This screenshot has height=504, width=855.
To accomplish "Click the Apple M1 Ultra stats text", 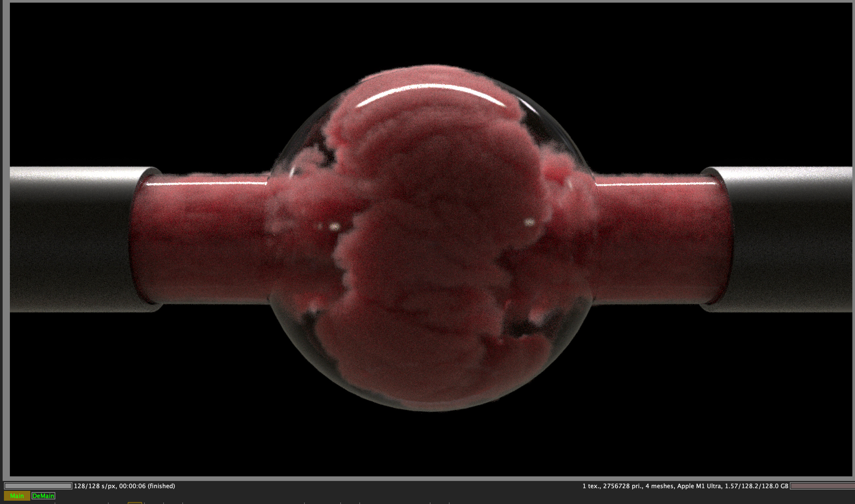I will click(x=699, y=486).
